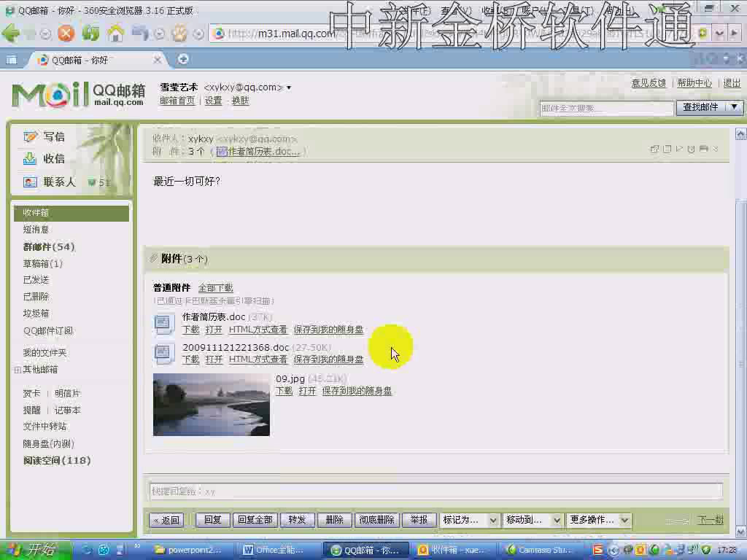
Task: Click the mail full-text search field
Action: [606, 109]
